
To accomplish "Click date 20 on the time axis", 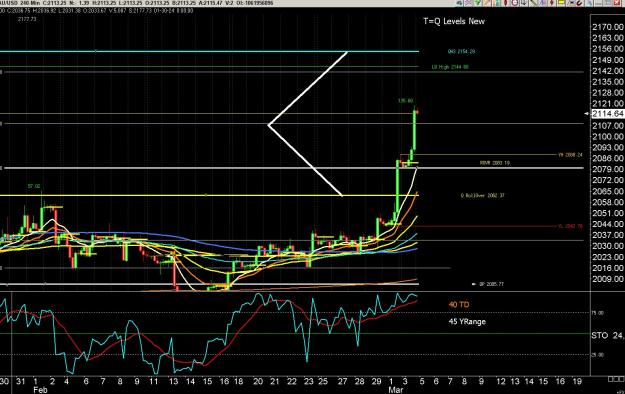I will (258, 381).
